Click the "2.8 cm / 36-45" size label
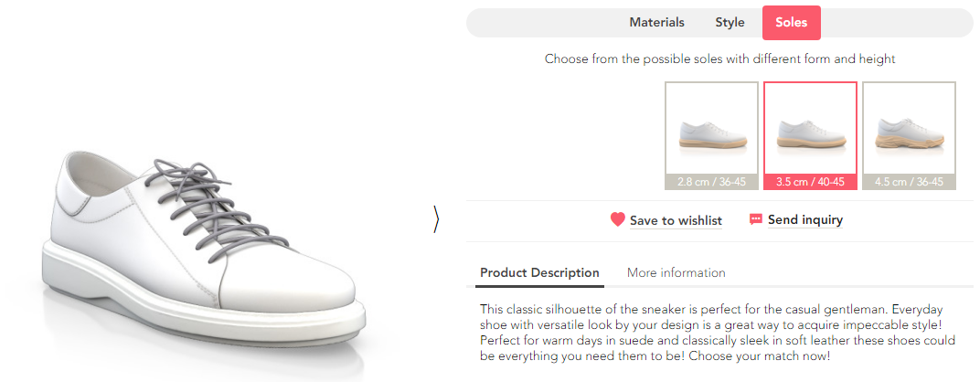The image size is (980, 382). [x=711, y=181]
